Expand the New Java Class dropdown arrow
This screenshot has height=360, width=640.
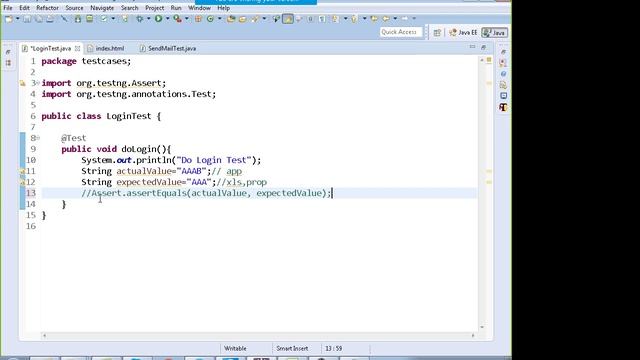tap(220, 19)
